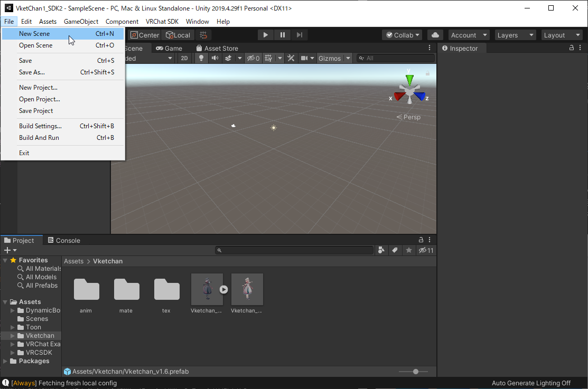This screenshot has height=389, width=588.
Task: Switch the Scene view to 2D mode
Action: [184, 58]
